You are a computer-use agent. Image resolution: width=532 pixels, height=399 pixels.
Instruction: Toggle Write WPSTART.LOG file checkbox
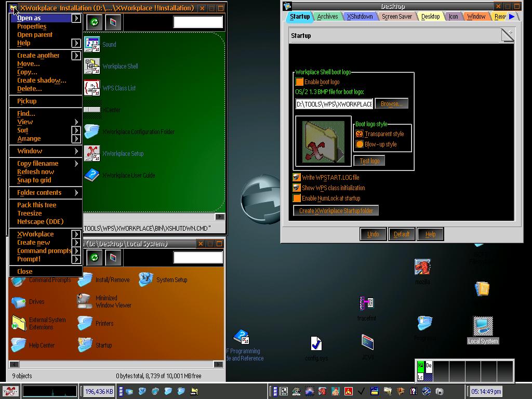297,178
